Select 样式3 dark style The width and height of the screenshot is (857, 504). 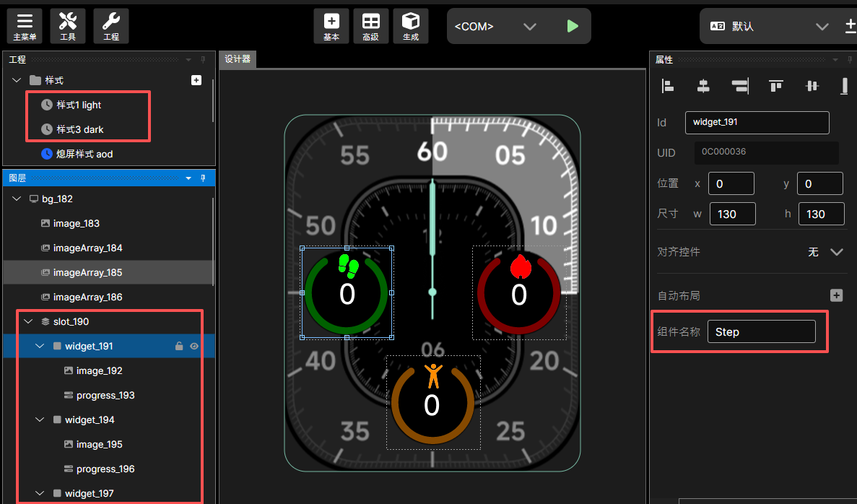click(80, 129)
